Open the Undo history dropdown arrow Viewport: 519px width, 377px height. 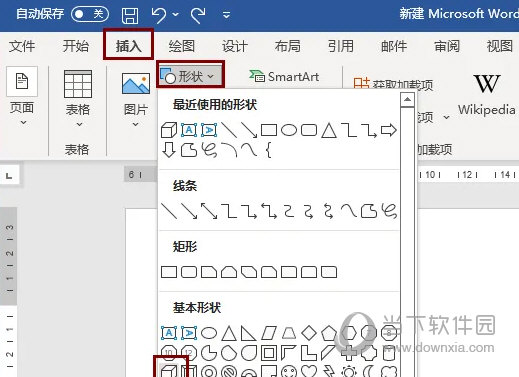point(176,15)
